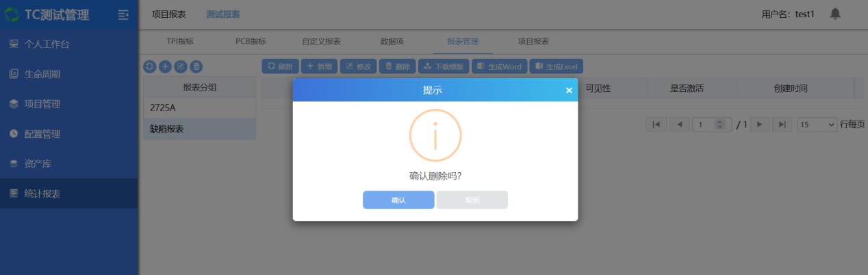Go to next page pagination arrow
868x275 pixels.
point(760,124)
